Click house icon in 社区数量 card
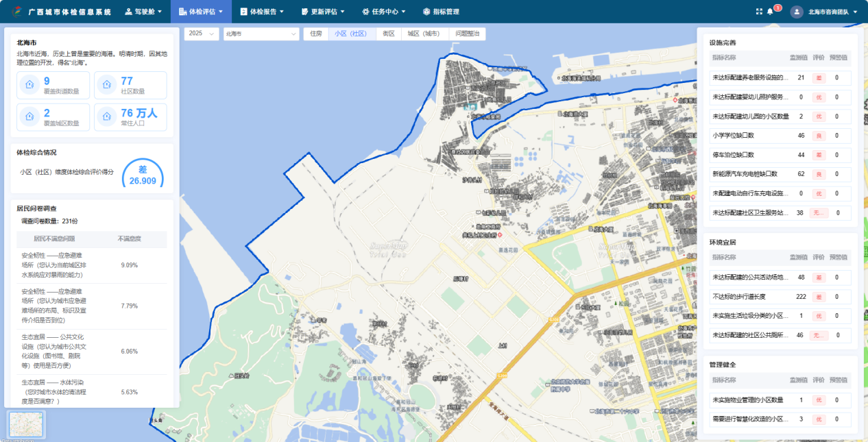This screenshot has height=442, width=868. tap(108, 85)
